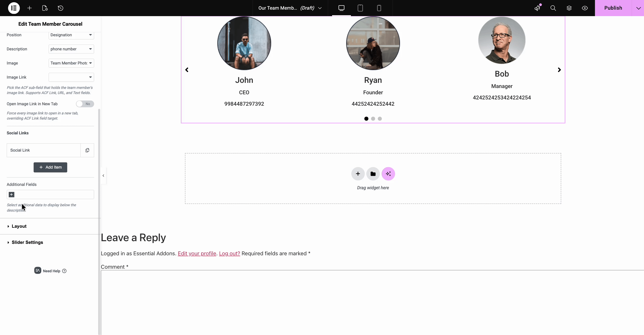Click the Add Element plus icon

pos(30,8)
